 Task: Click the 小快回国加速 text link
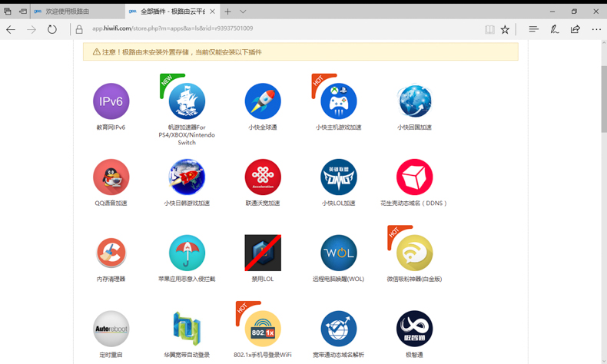click(x=414, y=127)
